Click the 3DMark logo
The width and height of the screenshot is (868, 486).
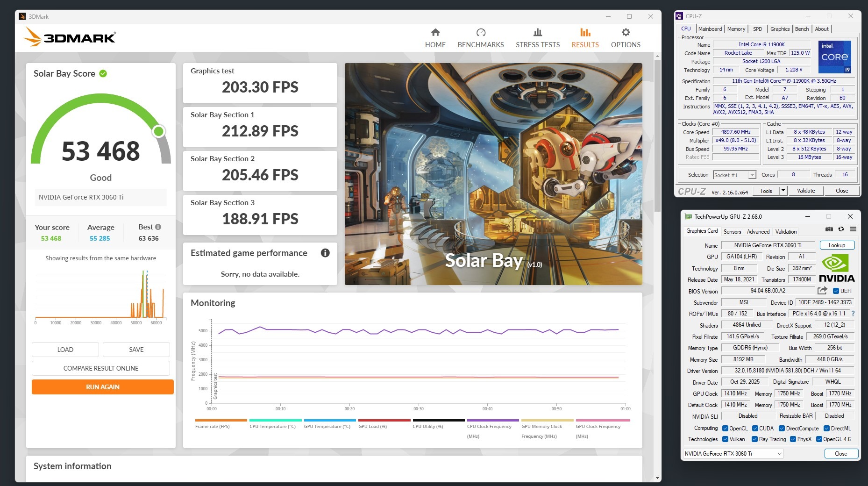click(x=70, y=36)
